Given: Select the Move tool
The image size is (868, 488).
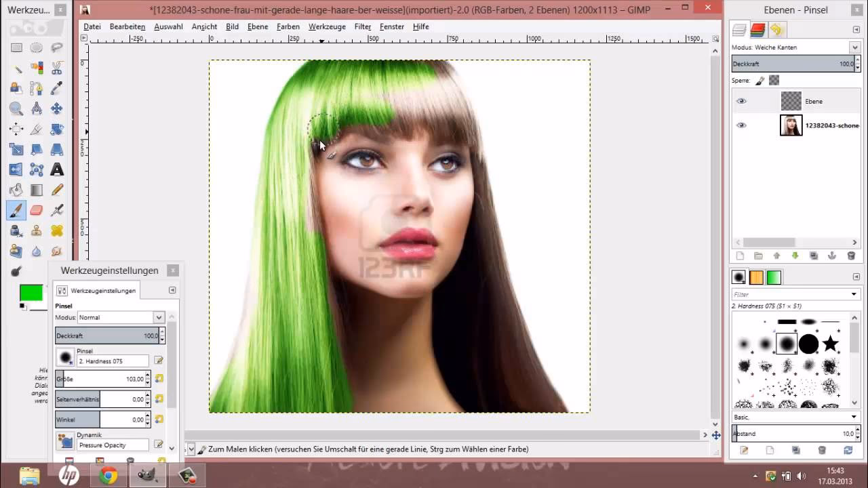Looking at the screenshot, I should pos(56,106).
